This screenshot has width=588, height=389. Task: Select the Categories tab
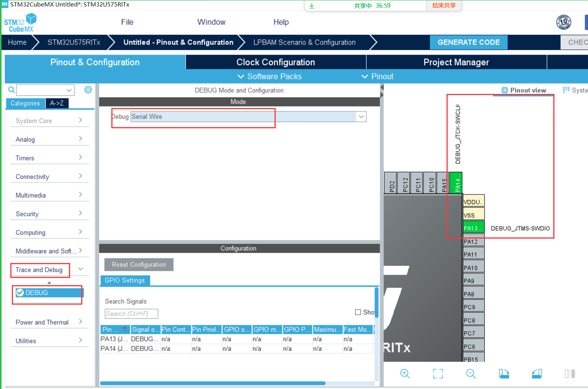pos(25,103)
